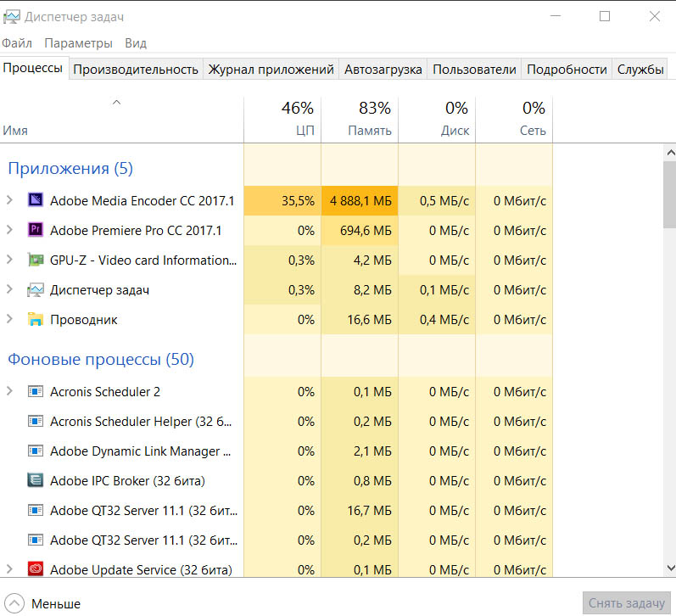This screenshot has width=676, height=616.
Task: Select the Приложения (5) group header
Action: (70, 168)
